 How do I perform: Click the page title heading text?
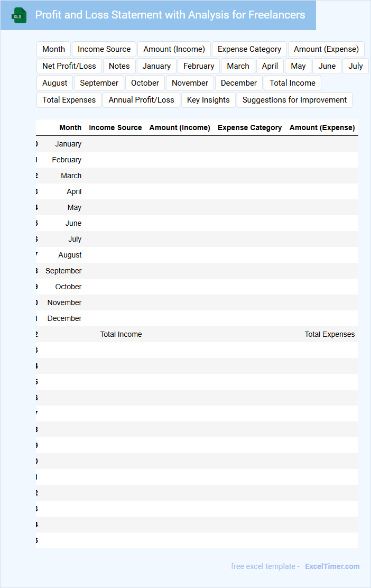point(170,15)
